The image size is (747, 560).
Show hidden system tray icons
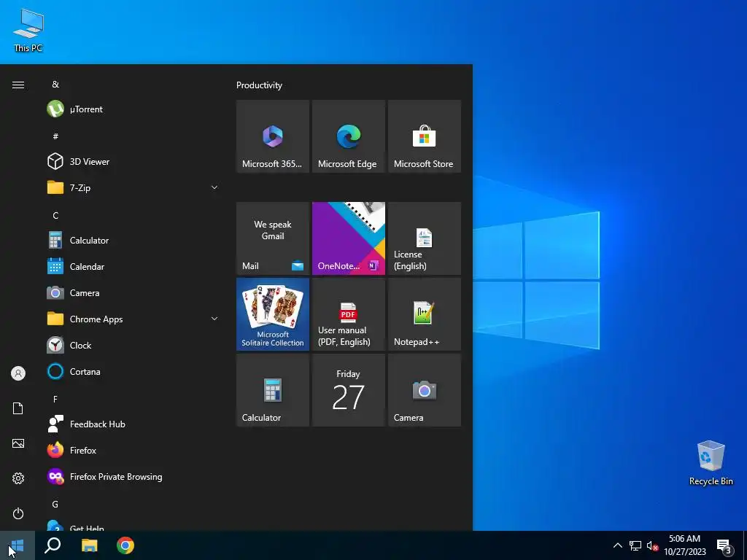[617, 545]
